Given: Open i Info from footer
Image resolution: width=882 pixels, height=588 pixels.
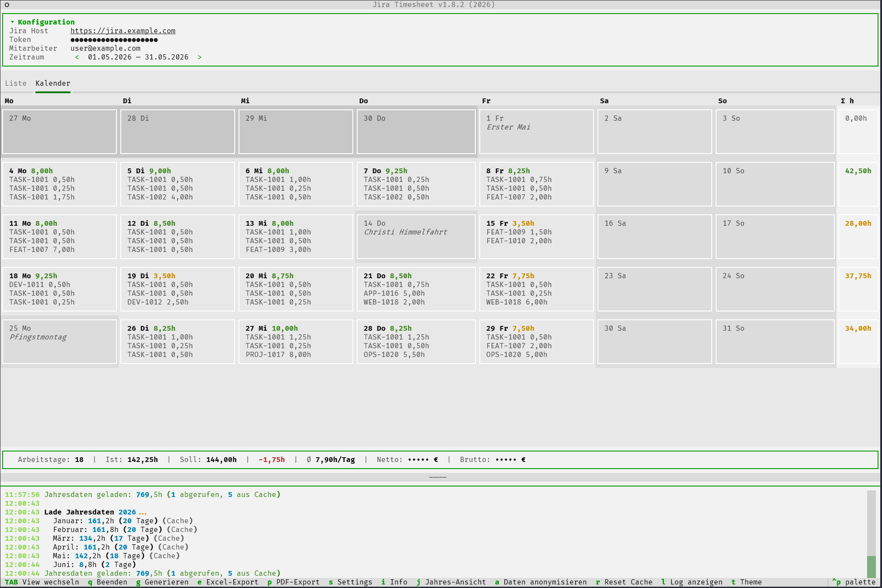Looking at the screenshot, I should pos(394,582).
